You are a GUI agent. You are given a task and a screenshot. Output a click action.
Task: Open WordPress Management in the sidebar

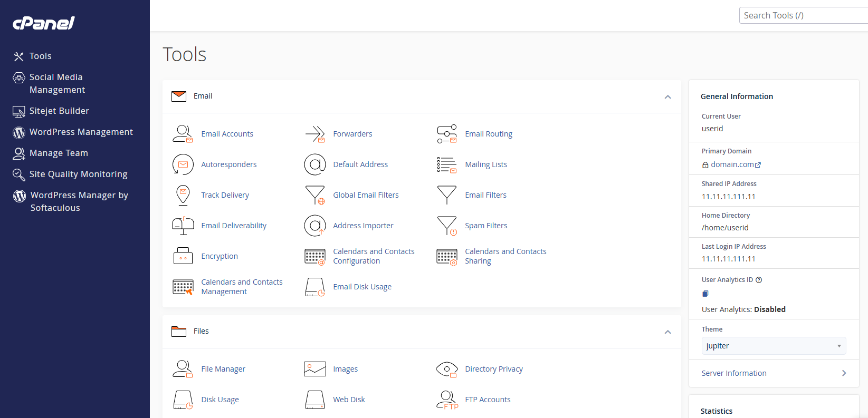[x=81, y=132]
